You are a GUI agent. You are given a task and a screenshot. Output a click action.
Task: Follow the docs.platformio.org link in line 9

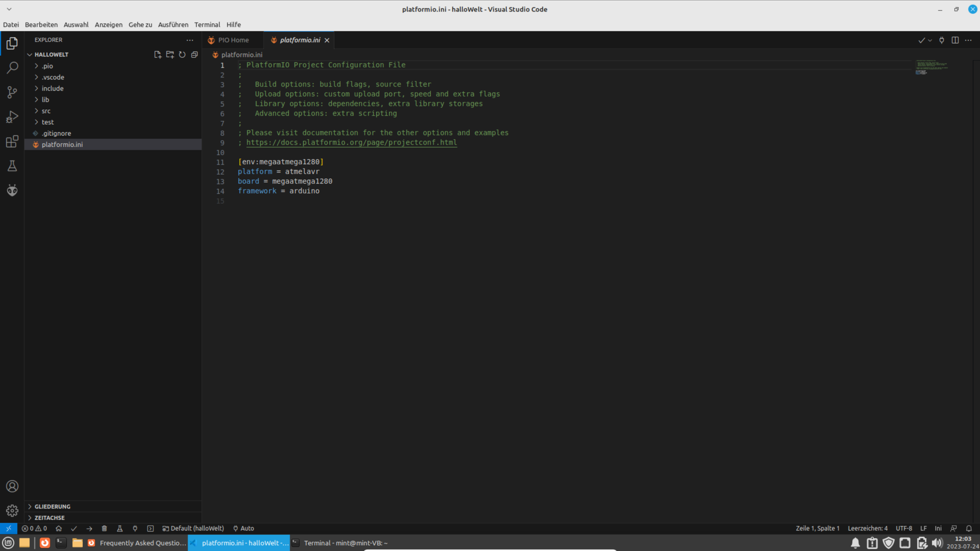(351, 143)
